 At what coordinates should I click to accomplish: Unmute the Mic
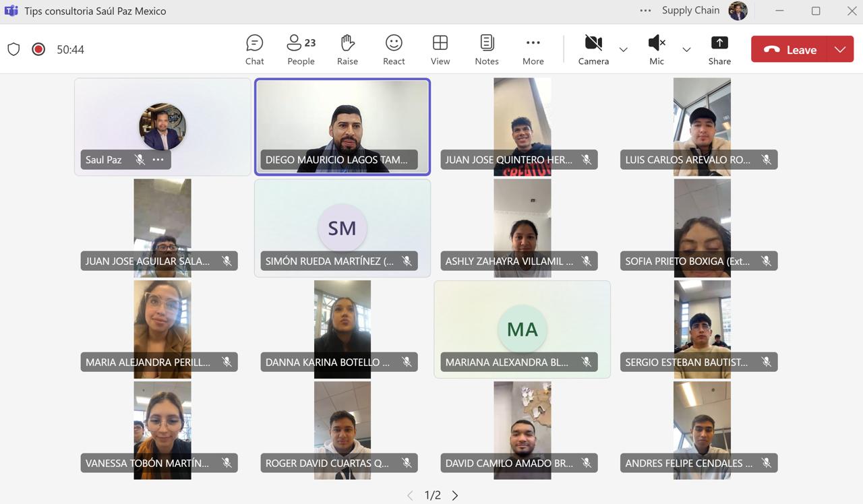pos(656,50)
